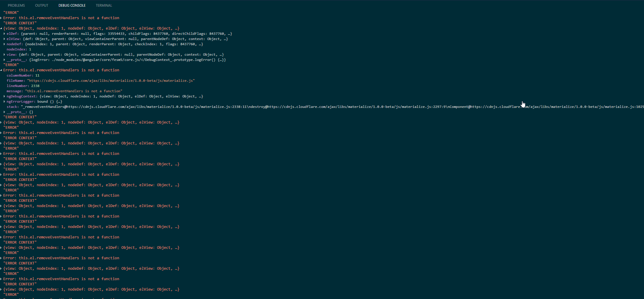644x299 pixels.
Task: Expand the view object properties
Action: (4, 55)
